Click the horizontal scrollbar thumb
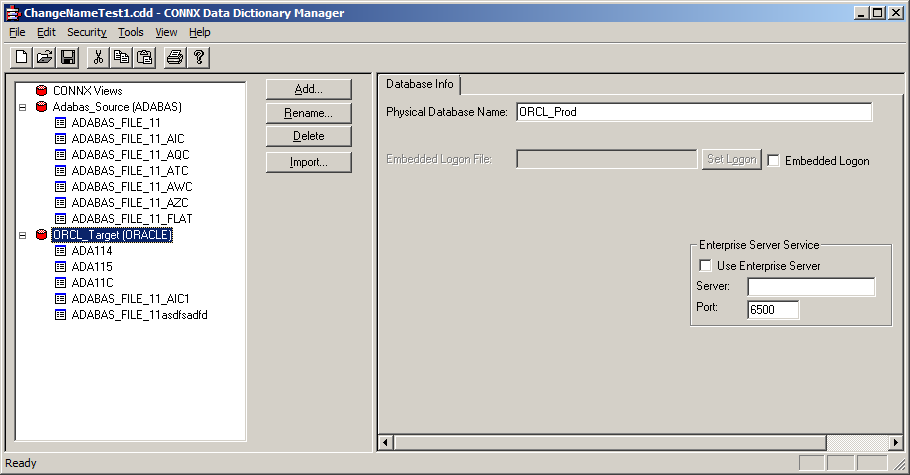 (x=610, y=442)
